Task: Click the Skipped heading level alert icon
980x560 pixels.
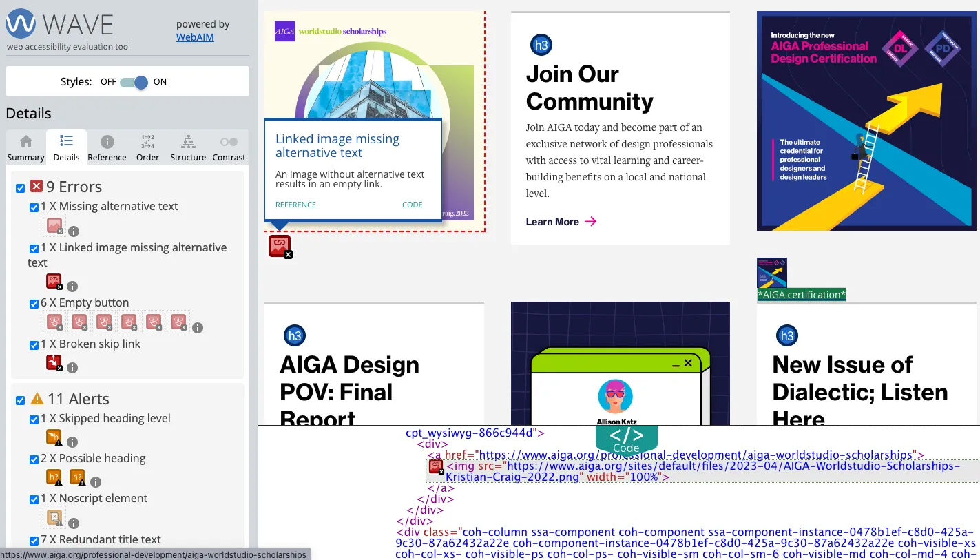Action: tap(54, 437)
